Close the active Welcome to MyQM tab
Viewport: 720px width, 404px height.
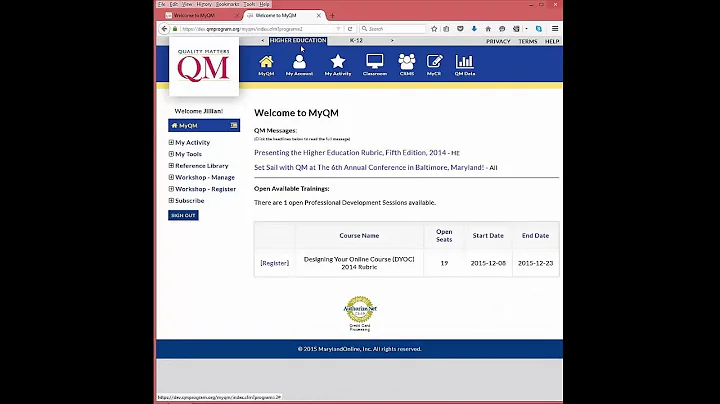(319, 16)
